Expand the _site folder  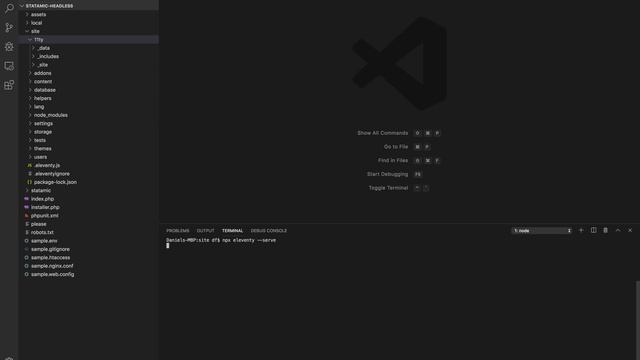tap(89, 64)
